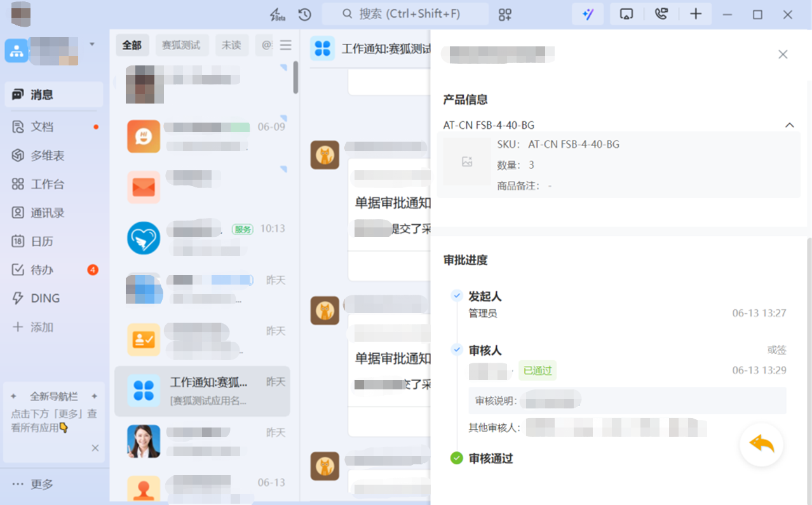Click the orange reply arrow button

(x=761, y=444)
